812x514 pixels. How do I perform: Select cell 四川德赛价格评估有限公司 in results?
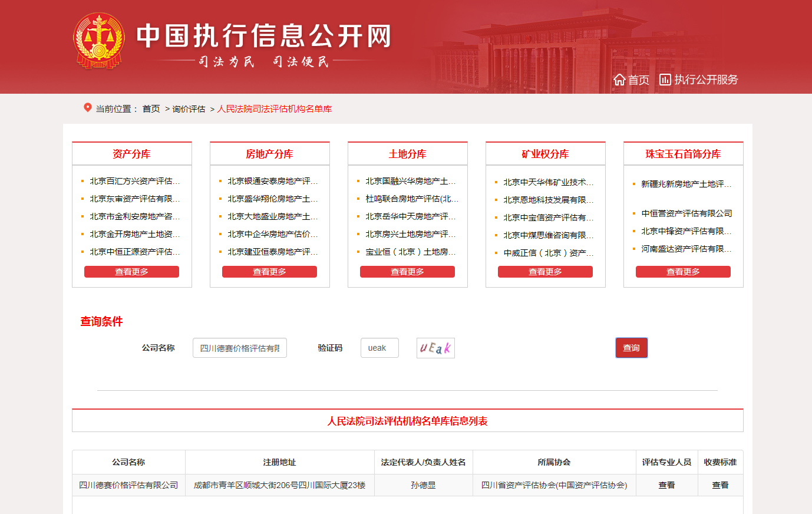pos(128,485)
